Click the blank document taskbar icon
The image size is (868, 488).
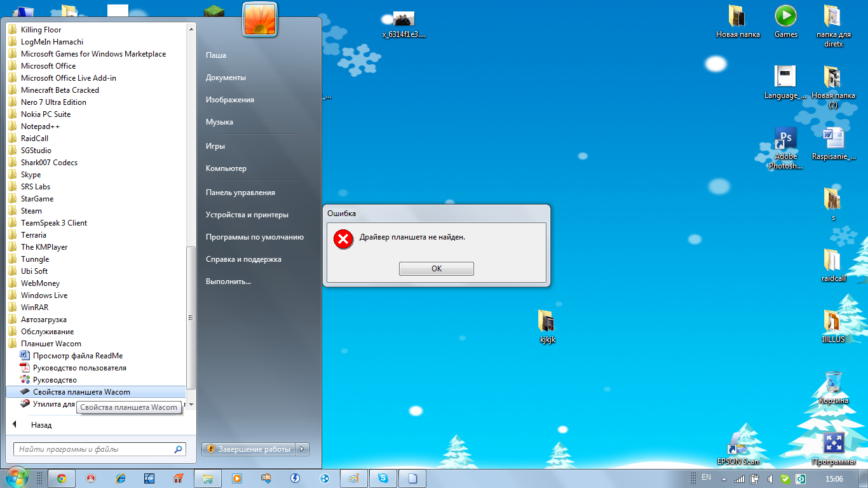(412, 478)
